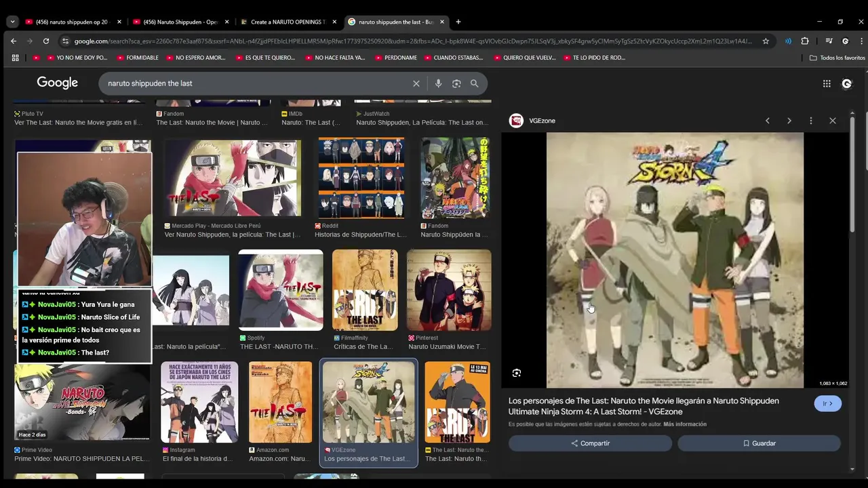Submit search with the magnifier icon
868x488 pixels.
coord(474,83)
